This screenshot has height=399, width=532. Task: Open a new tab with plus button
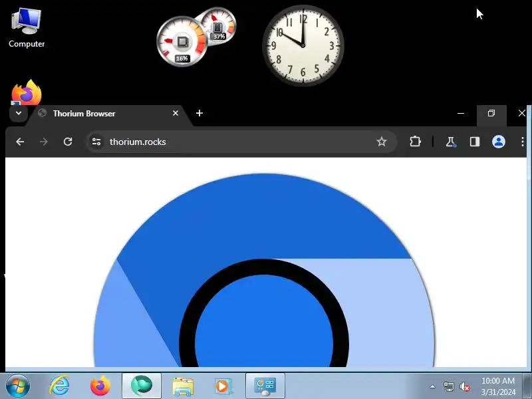point(199,113)
